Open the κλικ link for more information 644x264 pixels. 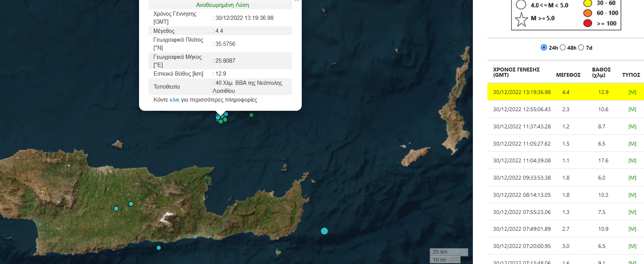tap(174, 100)
